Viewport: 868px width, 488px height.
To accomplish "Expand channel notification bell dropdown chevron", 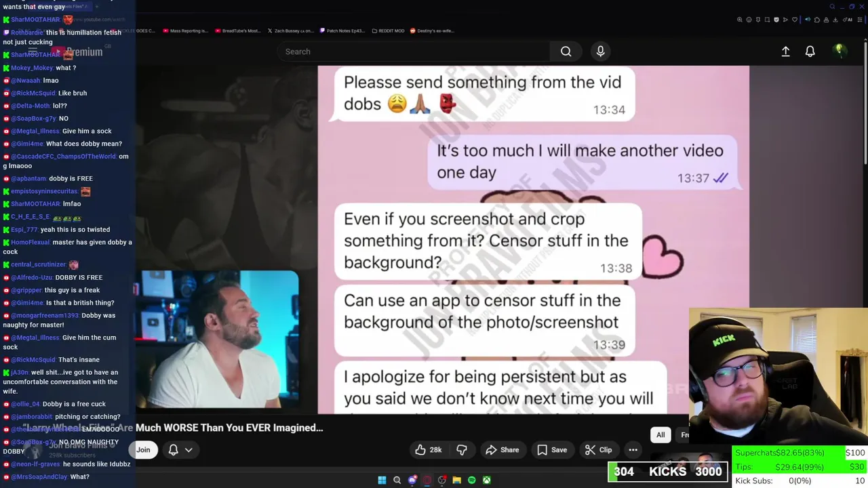I will [189, 450].
